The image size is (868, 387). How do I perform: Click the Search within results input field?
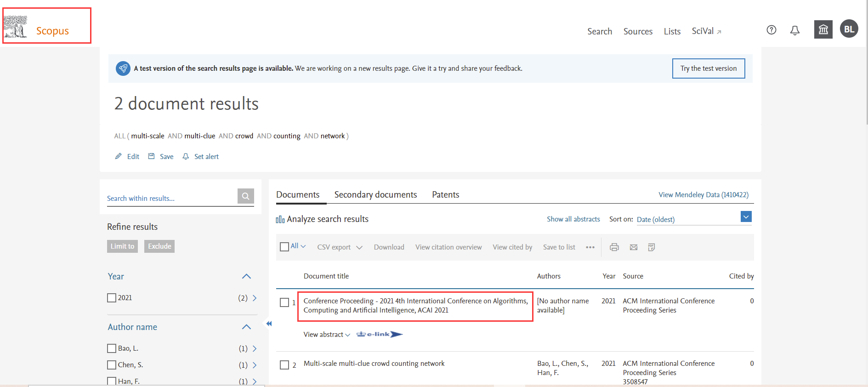click(171, 198)
